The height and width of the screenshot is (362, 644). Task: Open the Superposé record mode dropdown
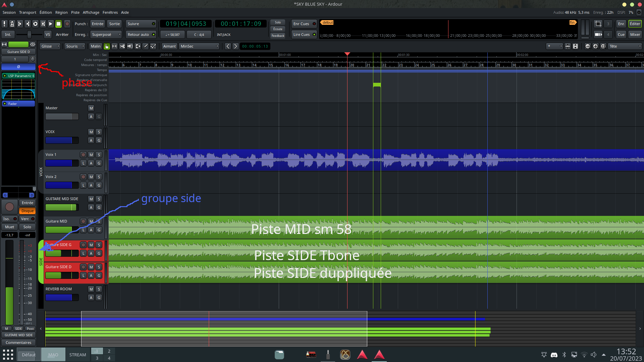[x=106, y=35]
